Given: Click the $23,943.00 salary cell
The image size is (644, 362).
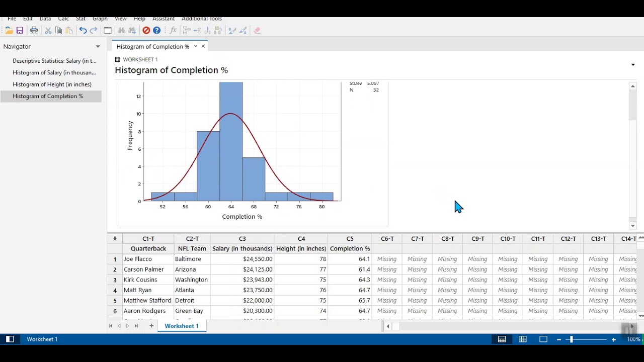Looking at the screenshot, I should pyautogui.click(x=243, y=280).
